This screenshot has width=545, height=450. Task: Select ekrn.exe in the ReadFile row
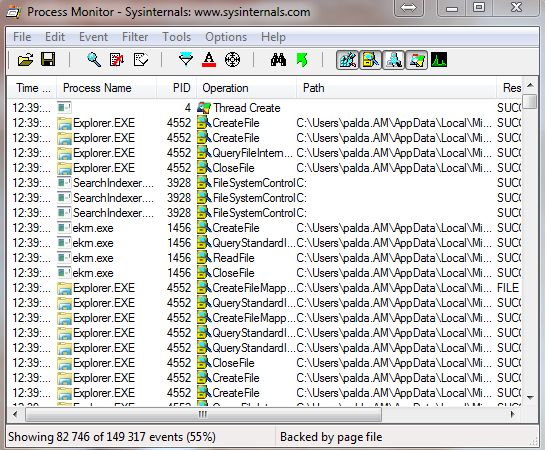coord(93,258)
